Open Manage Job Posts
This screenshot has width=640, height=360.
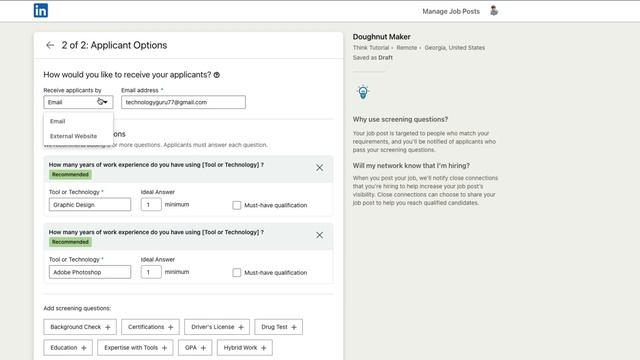(451, 11)
